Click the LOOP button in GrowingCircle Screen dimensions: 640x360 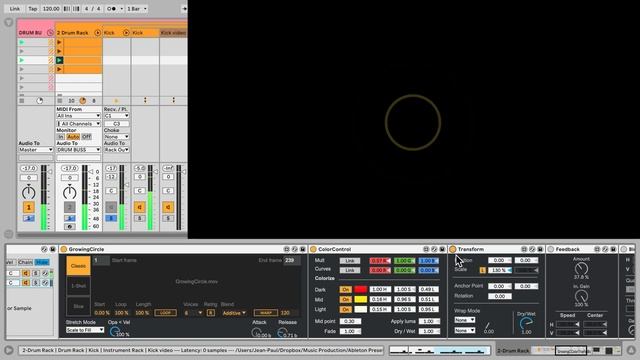165,313
